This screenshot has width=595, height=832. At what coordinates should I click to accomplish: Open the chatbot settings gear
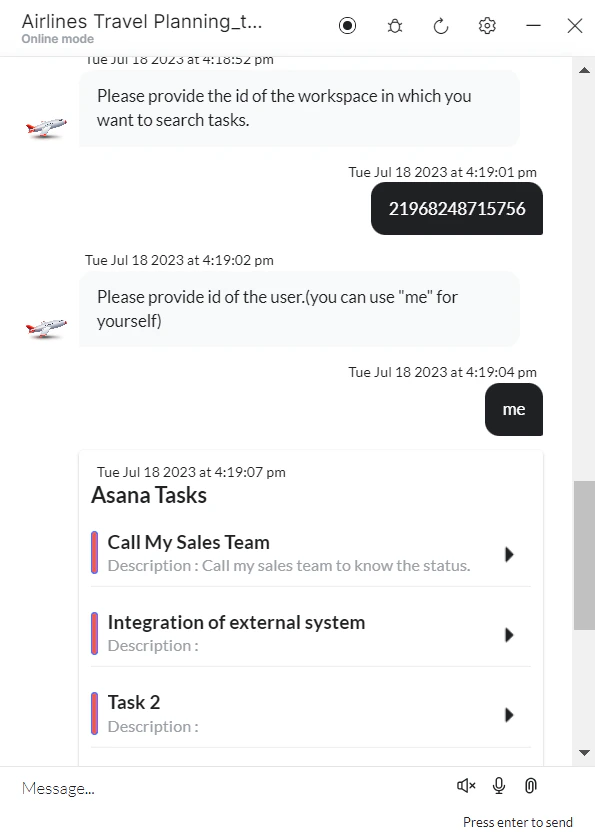click(487, 26)
